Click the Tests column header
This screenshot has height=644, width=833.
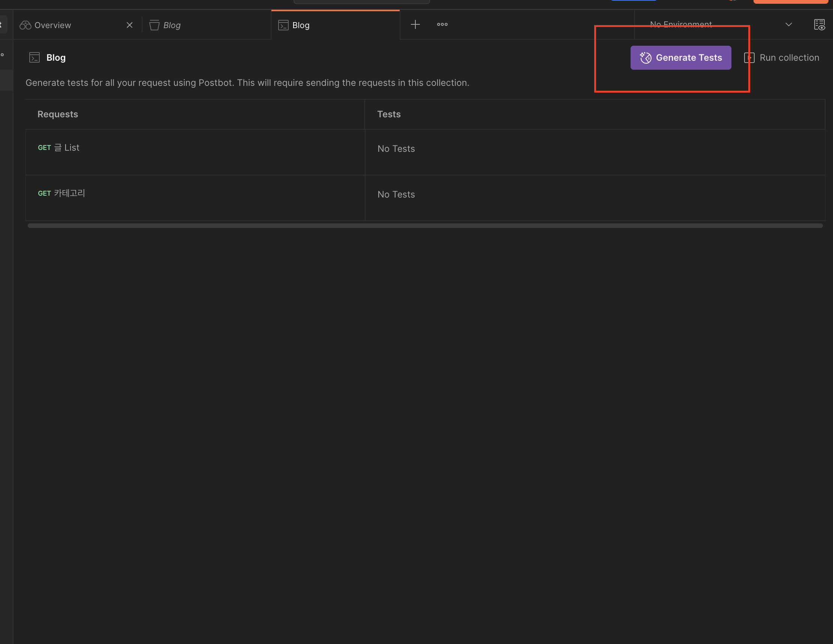[x=388, y=114]
